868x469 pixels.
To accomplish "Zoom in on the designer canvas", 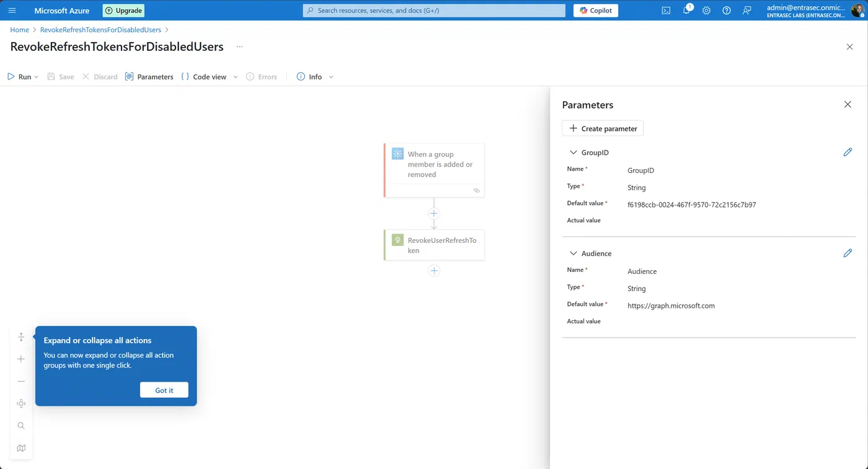I will (21, 359).
